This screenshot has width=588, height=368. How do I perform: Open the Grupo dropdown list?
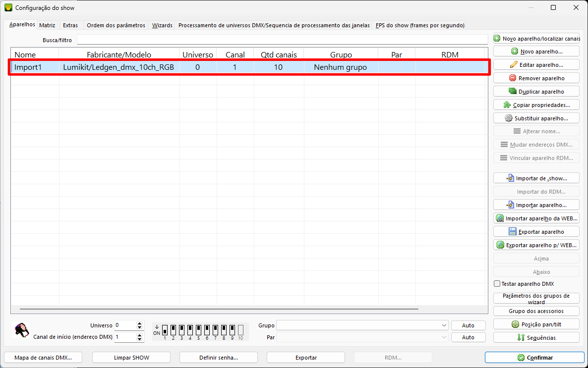click(x=443, y=325)
